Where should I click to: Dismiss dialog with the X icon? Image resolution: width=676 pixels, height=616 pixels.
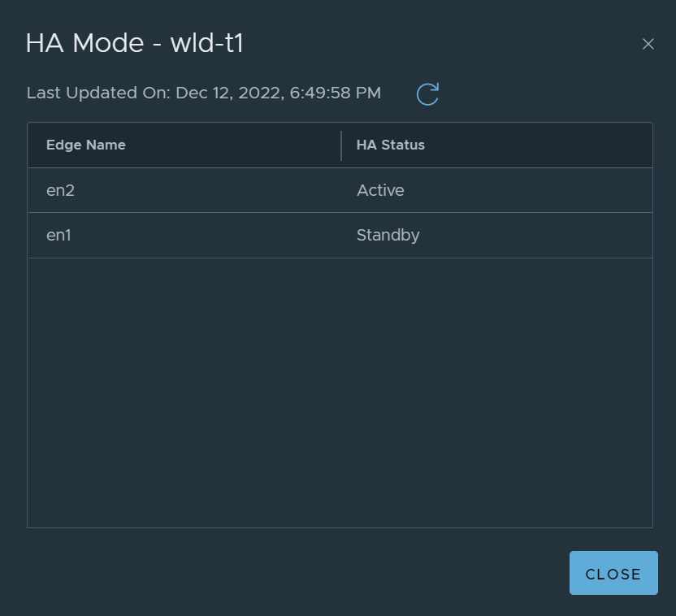coord(648,44)
